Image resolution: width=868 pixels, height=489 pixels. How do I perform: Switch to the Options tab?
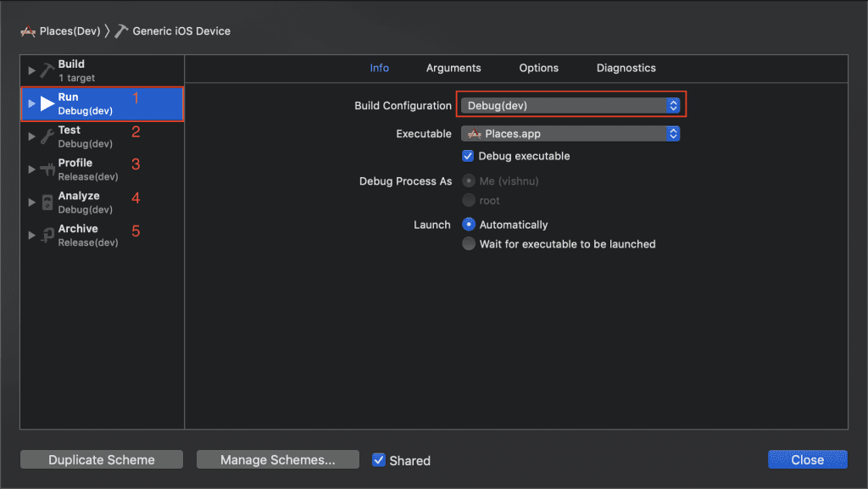(x=538, y=68)
